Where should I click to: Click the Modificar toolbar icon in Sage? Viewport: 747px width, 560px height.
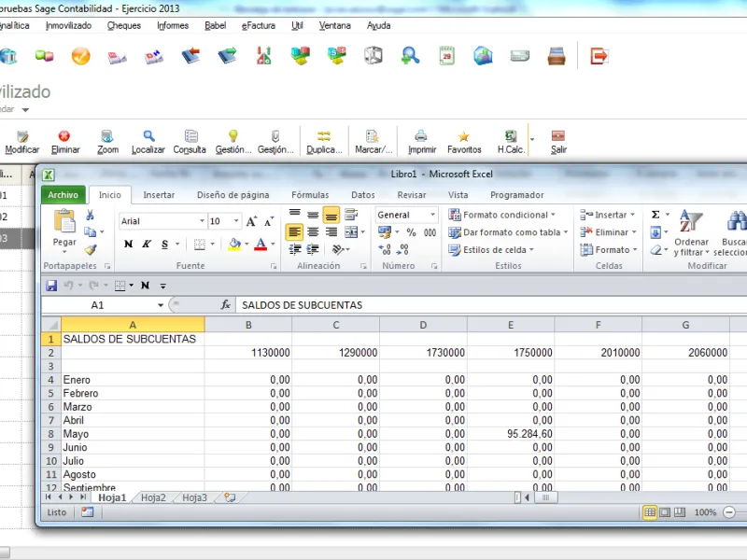21,142
